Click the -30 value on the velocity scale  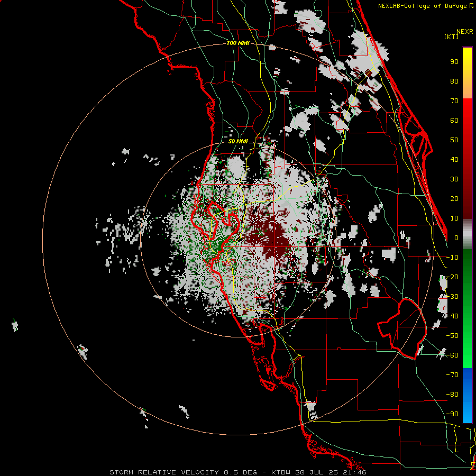(452, 297)
